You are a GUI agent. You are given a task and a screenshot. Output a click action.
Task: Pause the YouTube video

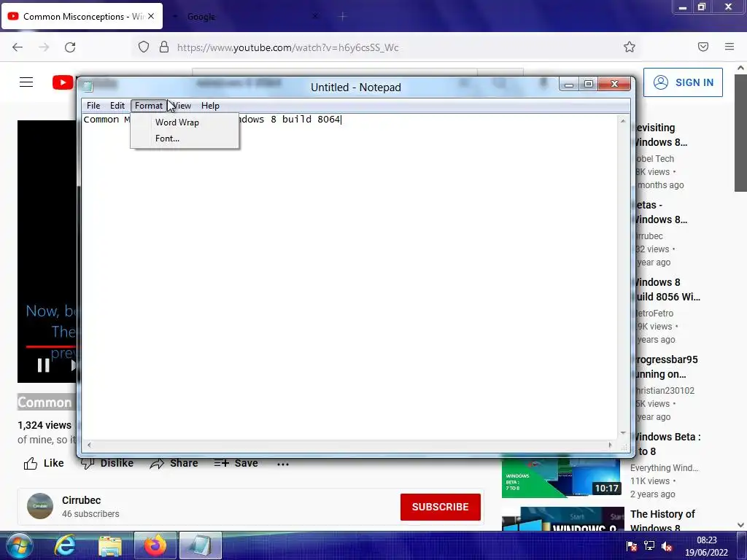tap(43, 365)
